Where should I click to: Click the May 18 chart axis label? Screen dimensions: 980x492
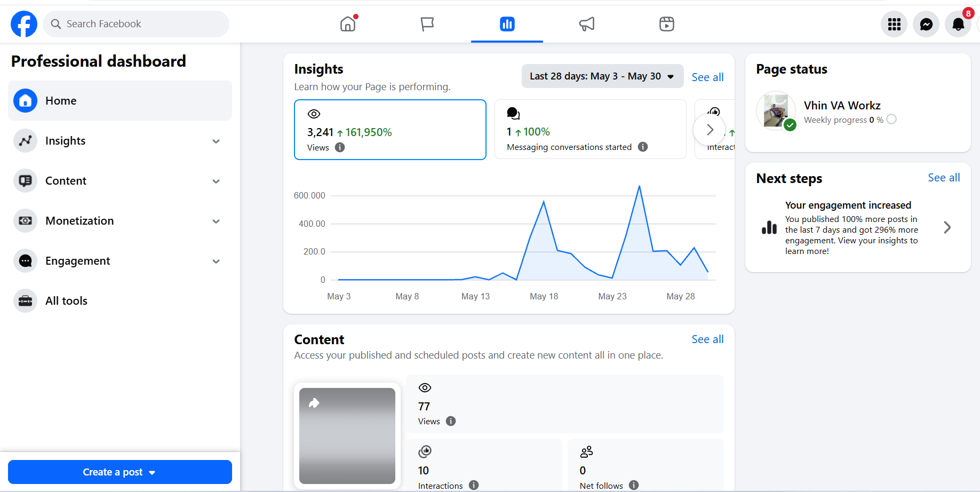pos(544,296)
